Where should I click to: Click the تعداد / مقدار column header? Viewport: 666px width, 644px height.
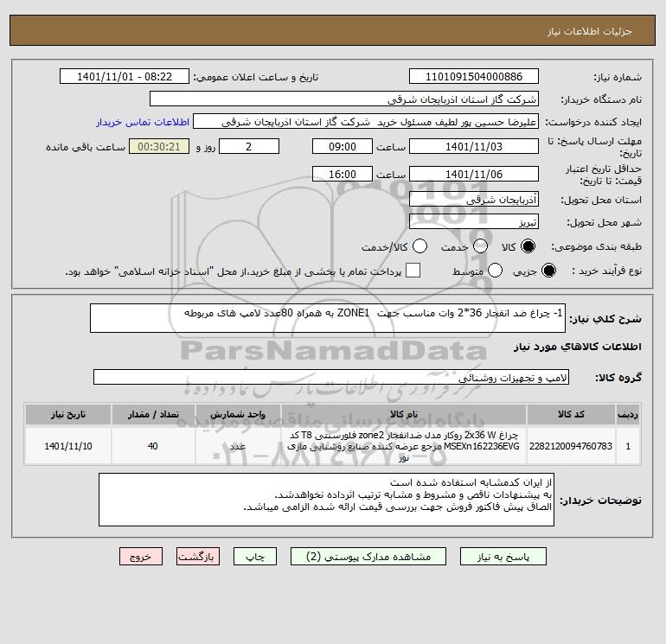[153, 414]
